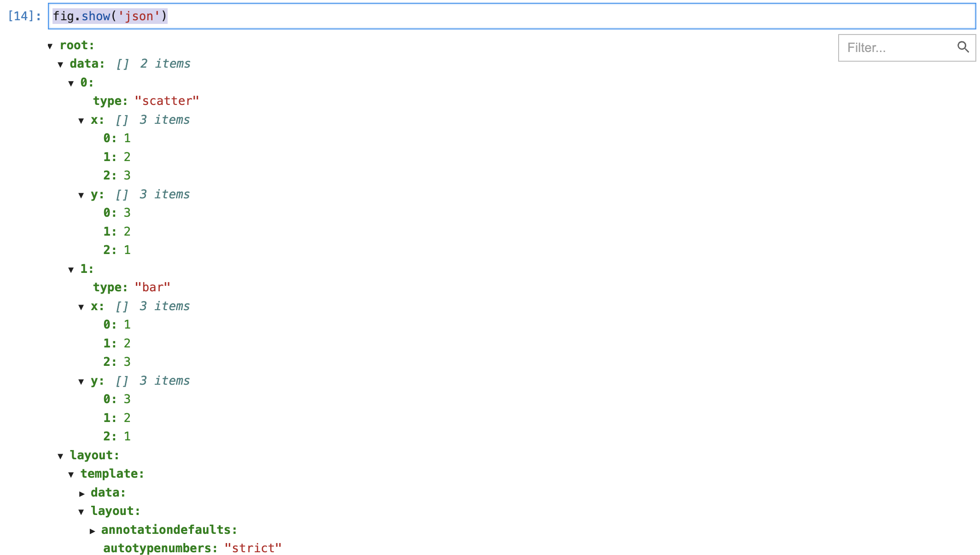Click the autotypenumbers "strict" entry
Viewport: 980px width, 555px height.
click(x=192, y=548)
